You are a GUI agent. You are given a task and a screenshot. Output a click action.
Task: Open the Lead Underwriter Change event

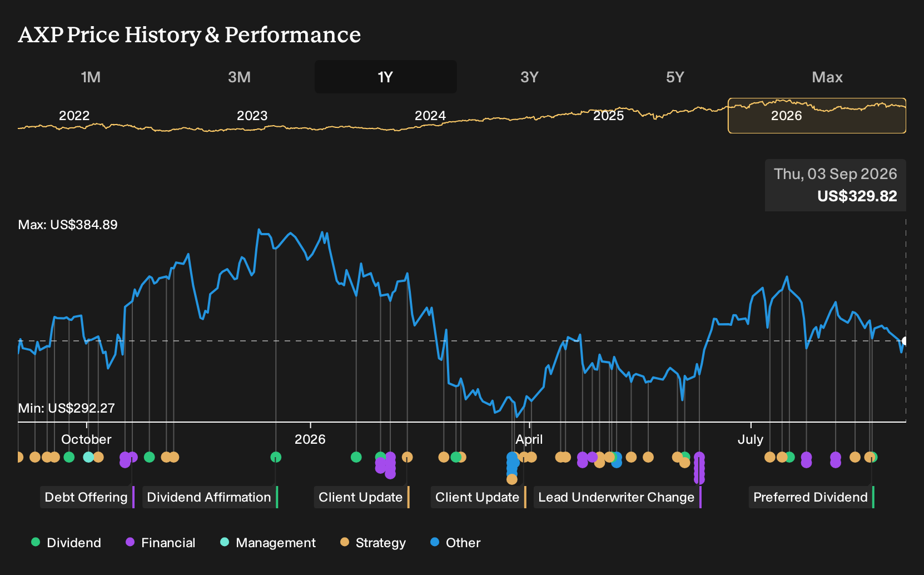click(x=617, y=497)
